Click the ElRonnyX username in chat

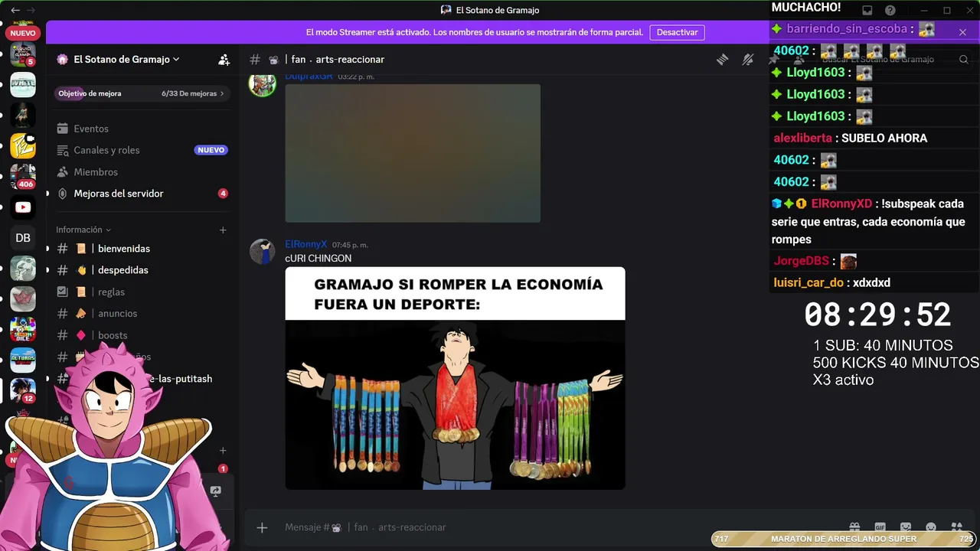point(306,244)
